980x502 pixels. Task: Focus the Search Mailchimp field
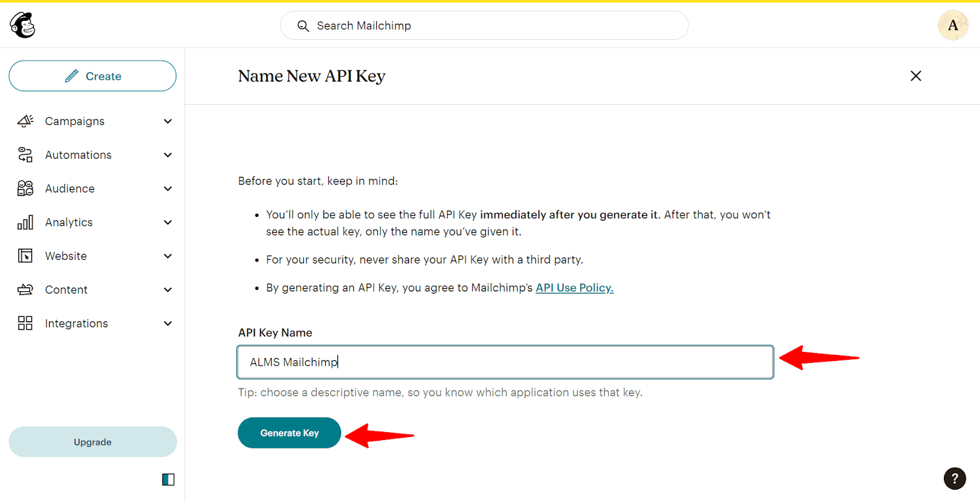484,26
